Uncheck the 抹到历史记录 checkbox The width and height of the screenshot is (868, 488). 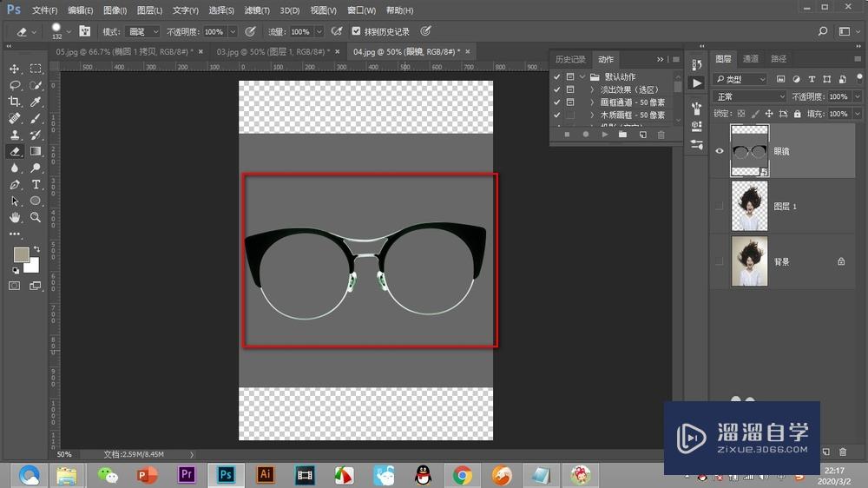356,31
